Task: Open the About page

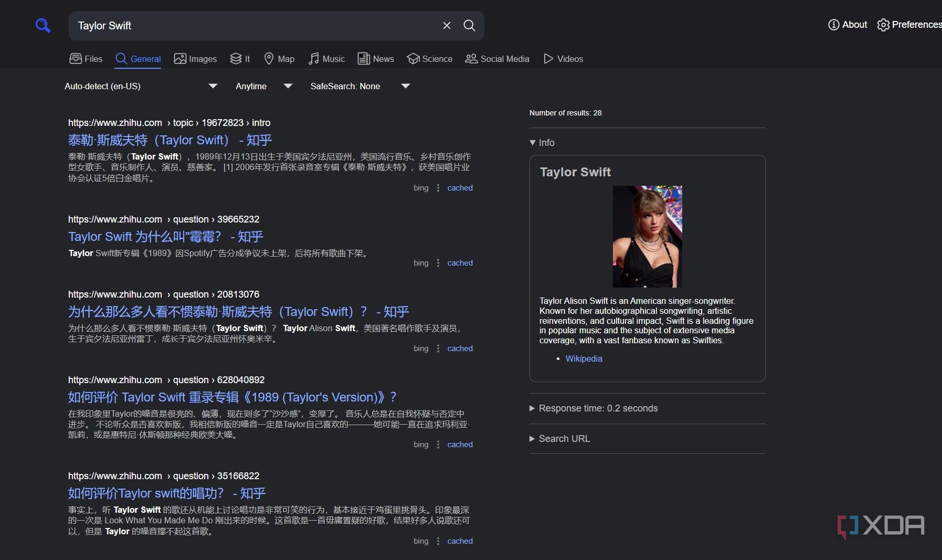Action: [x=848, y=25]
